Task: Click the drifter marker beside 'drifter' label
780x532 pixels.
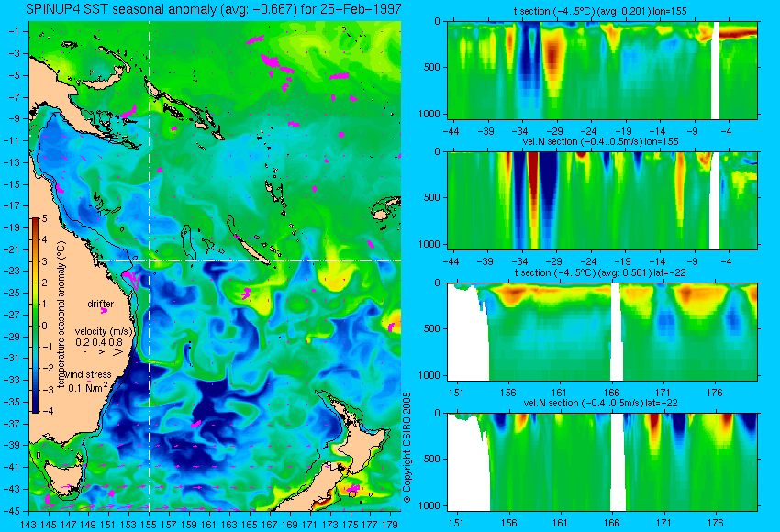Action: point(104,311)
